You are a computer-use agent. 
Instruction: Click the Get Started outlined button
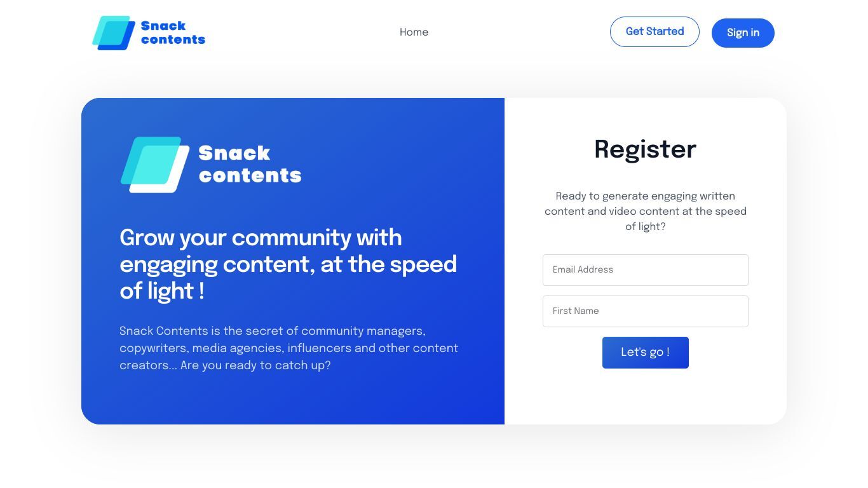point(654,32)
